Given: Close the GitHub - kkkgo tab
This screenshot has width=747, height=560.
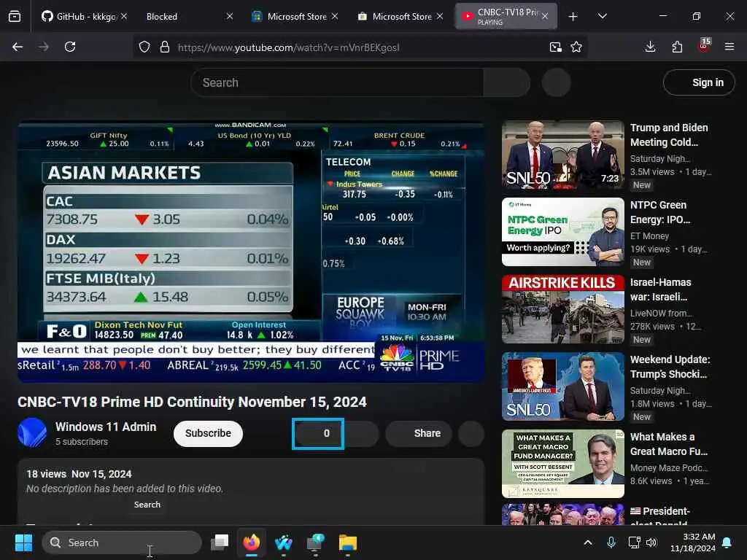Looking at the screenshot, I should point(124,16).
